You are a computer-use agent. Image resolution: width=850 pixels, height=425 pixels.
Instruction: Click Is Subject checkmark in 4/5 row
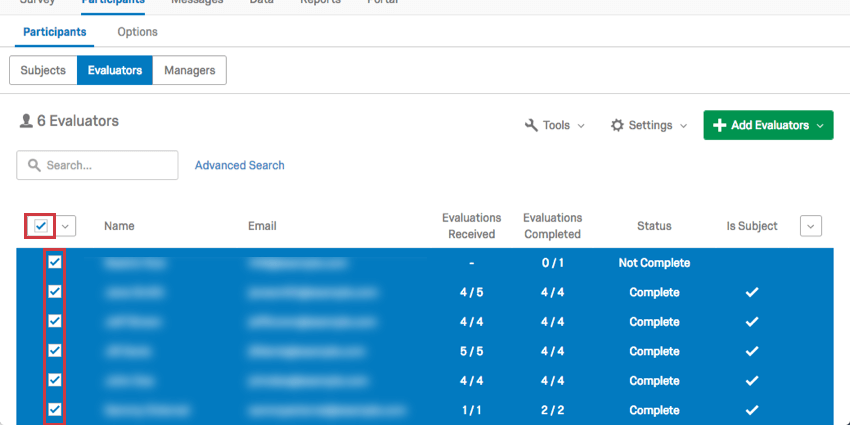click(x=752, y=293)
